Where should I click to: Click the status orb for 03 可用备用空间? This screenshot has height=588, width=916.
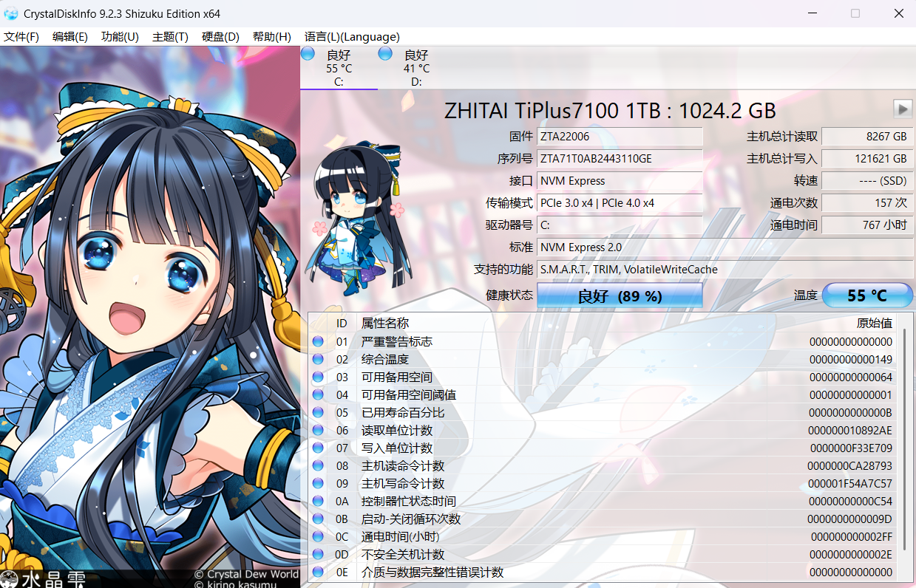318,377
